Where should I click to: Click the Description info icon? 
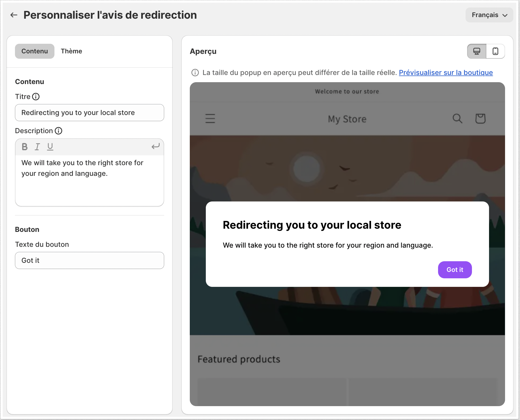click(58, 131)
